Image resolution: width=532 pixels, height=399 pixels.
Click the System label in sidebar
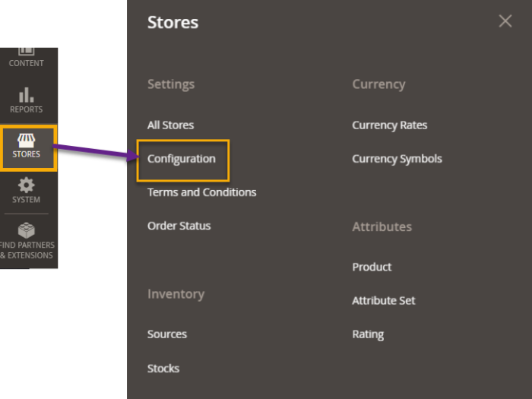(x=27, y=200)
